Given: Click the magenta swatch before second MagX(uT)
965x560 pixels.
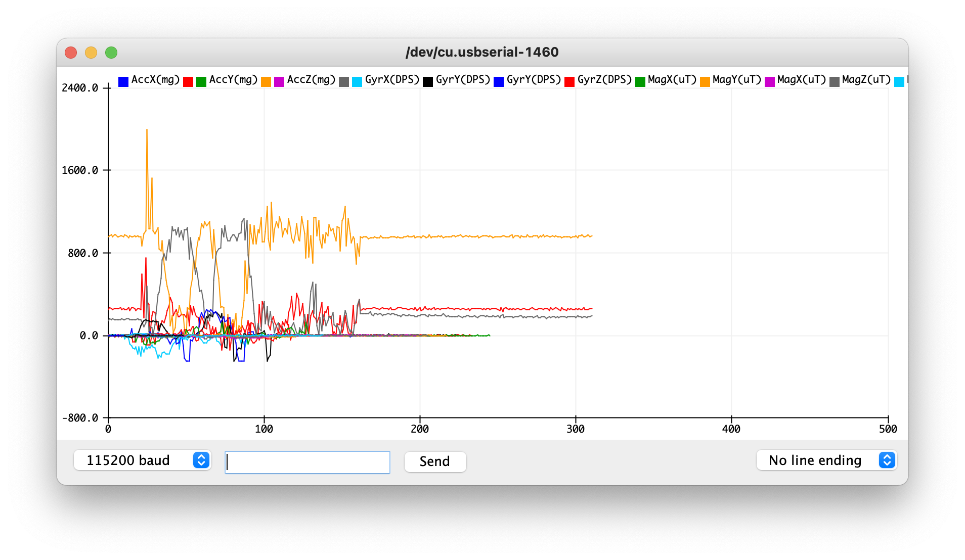Looking at the screenshot, I should tap(770, 81).
